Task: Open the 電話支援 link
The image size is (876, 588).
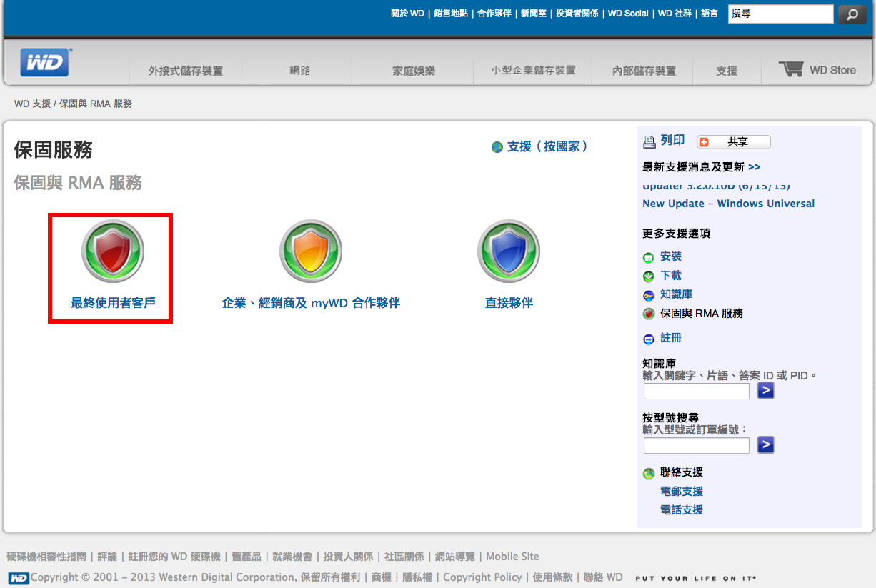Action: point(682,510)
